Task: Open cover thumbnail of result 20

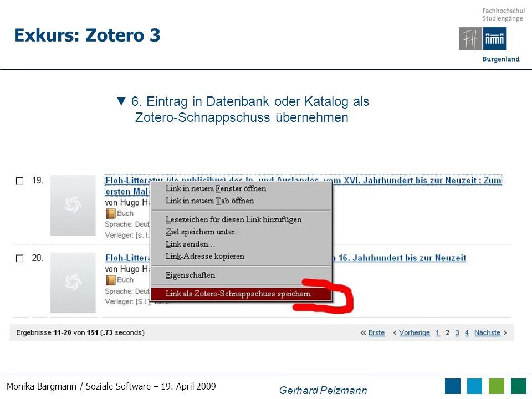Action: tap(73, 283)
